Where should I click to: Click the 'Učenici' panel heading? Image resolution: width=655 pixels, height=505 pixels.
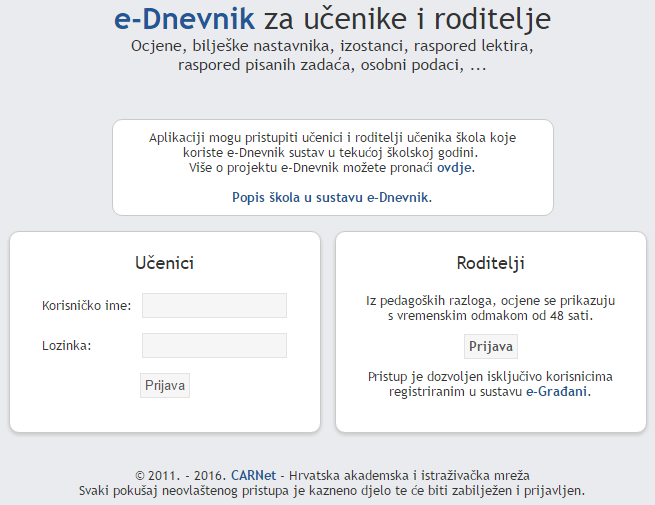(165, 263)
